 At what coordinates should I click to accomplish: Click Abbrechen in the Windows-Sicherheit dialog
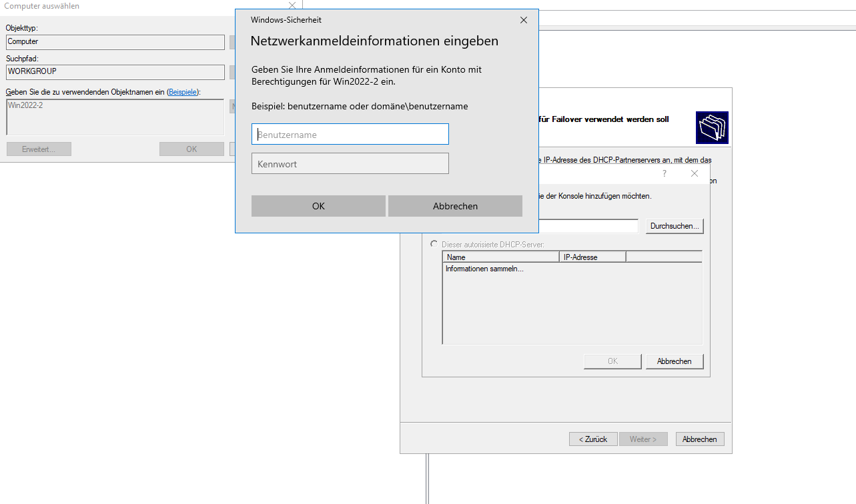pyautogui.click(x=455, y=206)
